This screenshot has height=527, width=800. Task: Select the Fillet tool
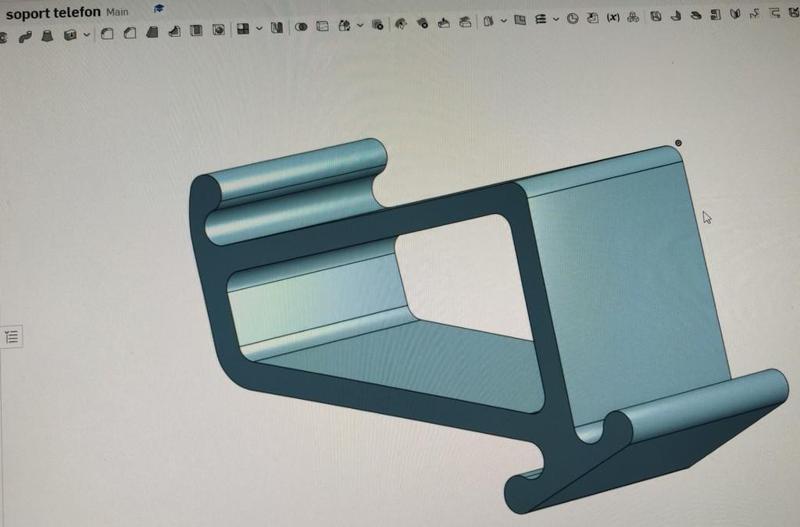tap(107, 34)
